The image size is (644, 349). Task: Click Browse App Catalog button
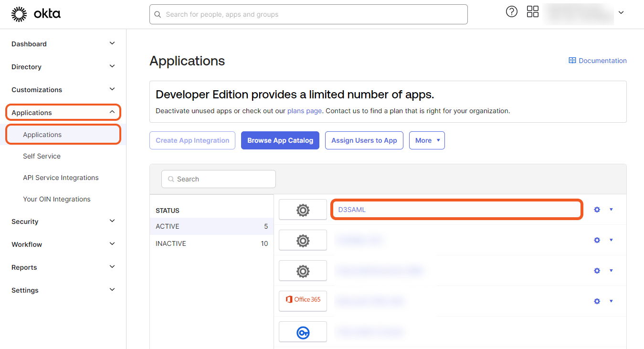pos(280,140)
